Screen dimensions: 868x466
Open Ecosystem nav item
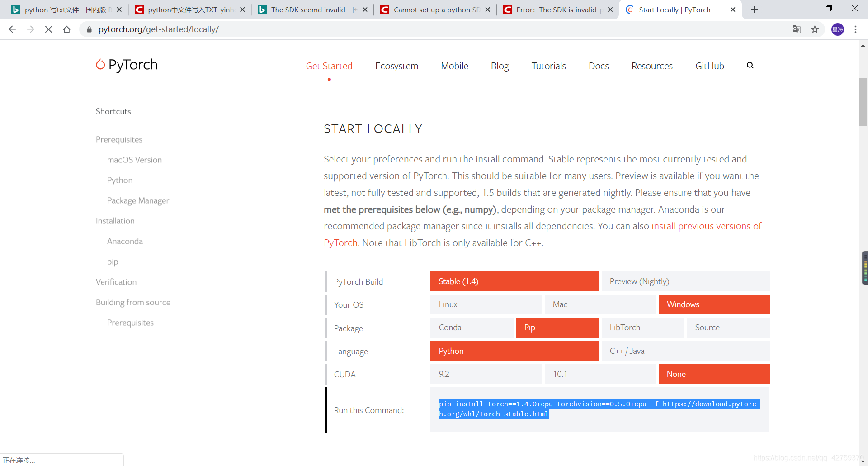click(x=396, y=66)
